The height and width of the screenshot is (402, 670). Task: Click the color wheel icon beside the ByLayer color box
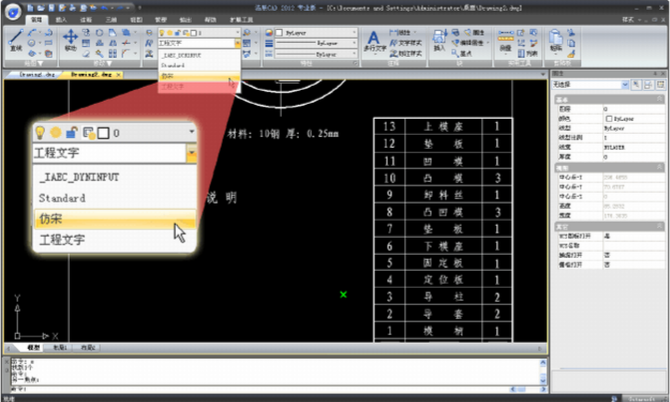[269, 32]
